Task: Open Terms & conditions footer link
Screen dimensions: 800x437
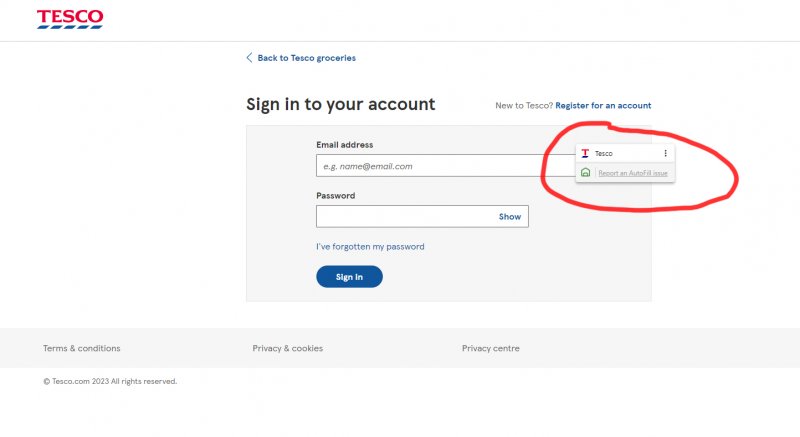Action: click(81, 348)
